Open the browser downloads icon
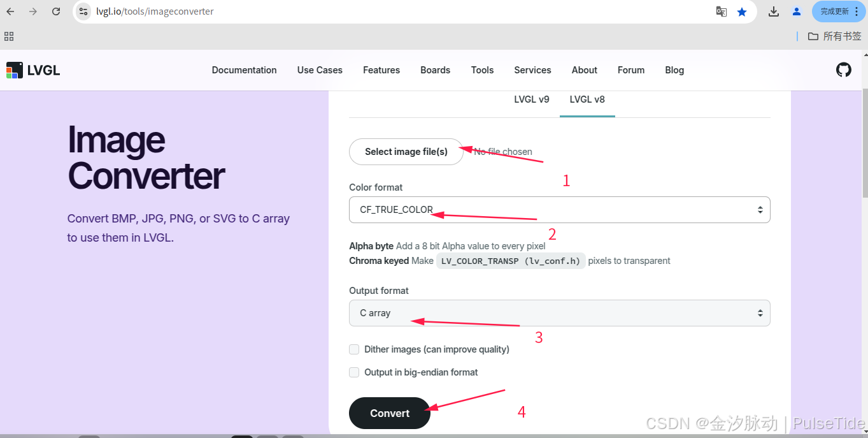Viewport: 868px width, 438px height. click(x=774, y=11)
